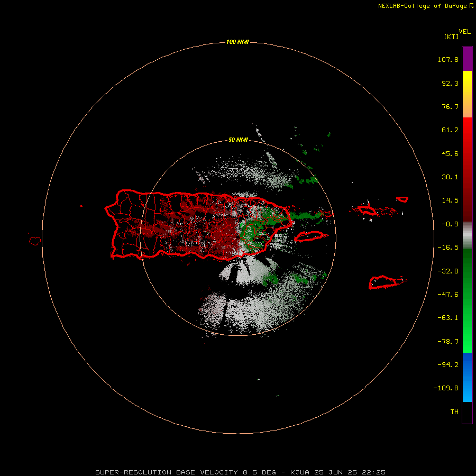Screen dimensions: 476x476
Task: Click the 100 NMI range ring label
Action: [237, 42]
